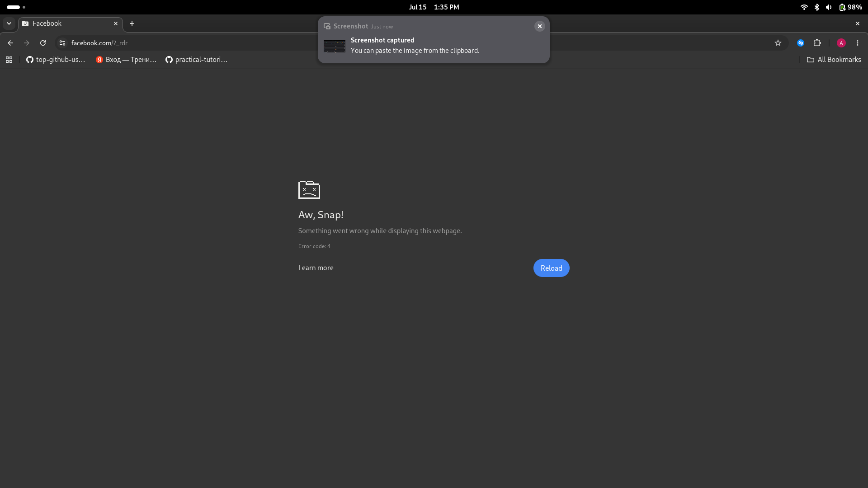868x488 pixels.
Task: Open the apps grid shortcut in bookmarks bar
Action: (9, 60)
